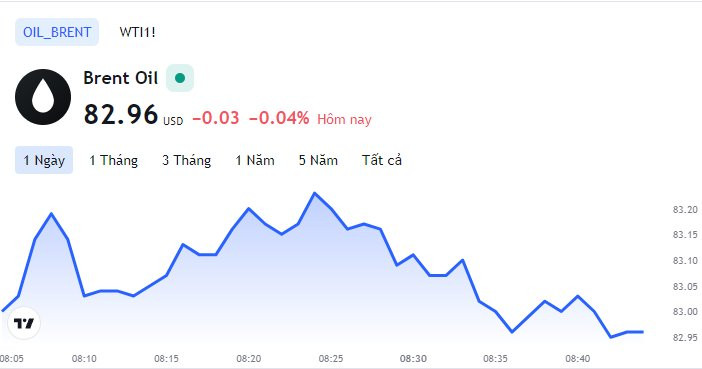Switch to the WTI1! symbol tab
Image resolution: width=702 pixels, height=369 pixels.
click(x=137, y=32)
